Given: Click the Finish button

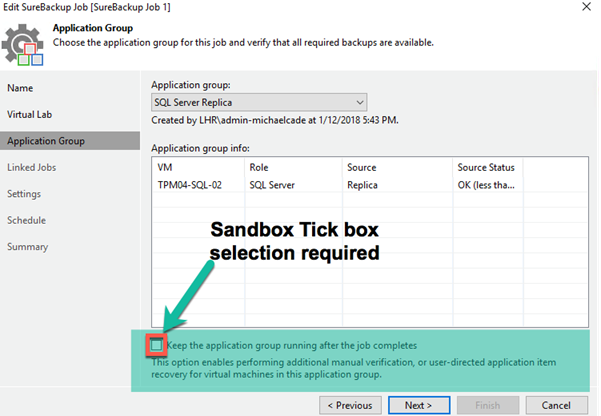Looking at the screenshot, I should coord(488,405).
